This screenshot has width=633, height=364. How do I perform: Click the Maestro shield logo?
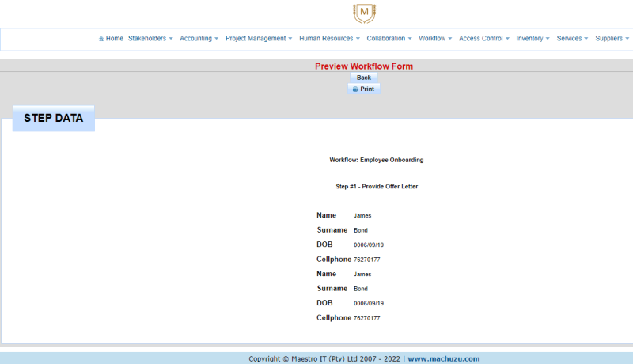[x=364, y=13]
